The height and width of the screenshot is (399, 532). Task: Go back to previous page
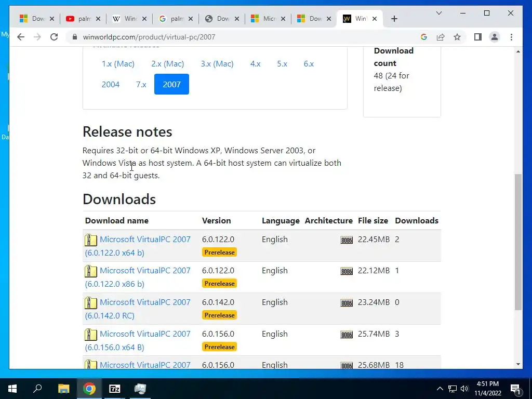pyautogui.click(x=21, y=37)
